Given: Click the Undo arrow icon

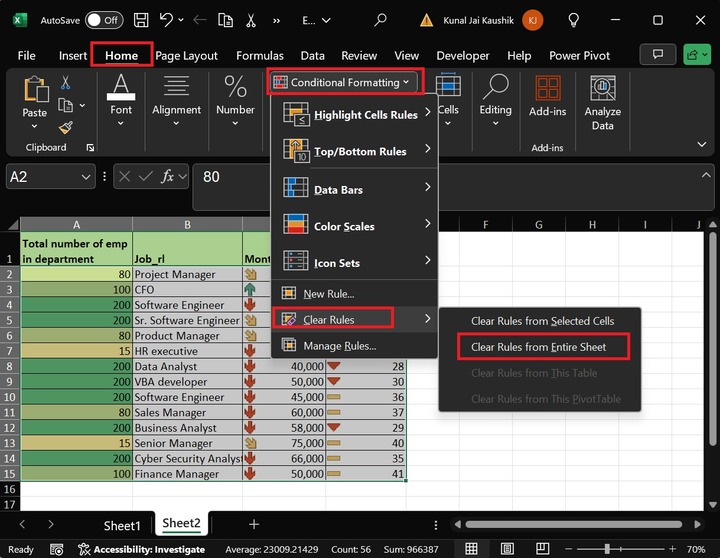Looking at the screenshot, I should tap(167, 20).
